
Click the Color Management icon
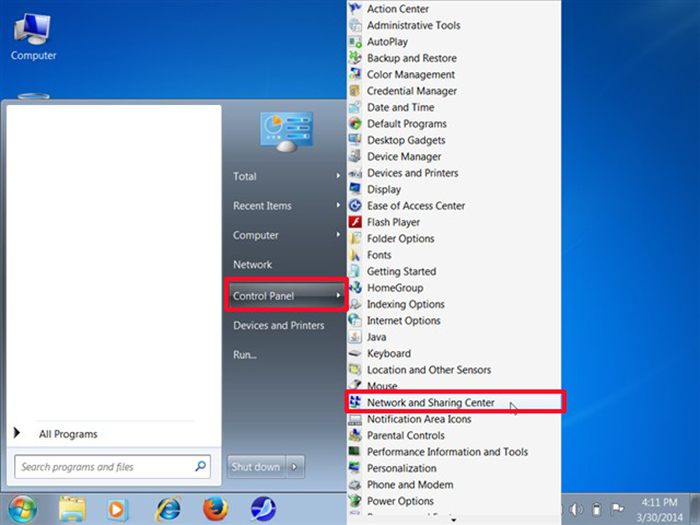coord(355,74)
